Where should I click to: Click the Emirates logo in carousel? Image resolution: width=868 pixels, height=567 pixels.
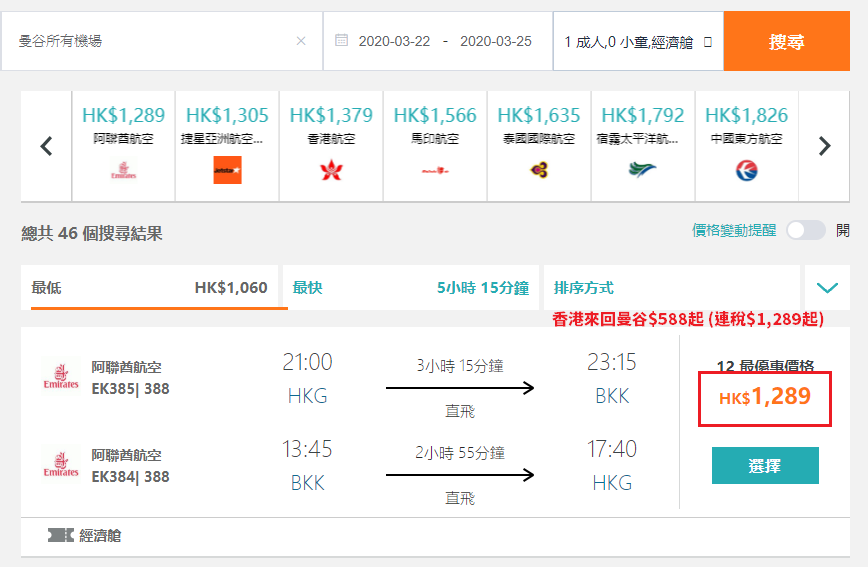point(123,170)
